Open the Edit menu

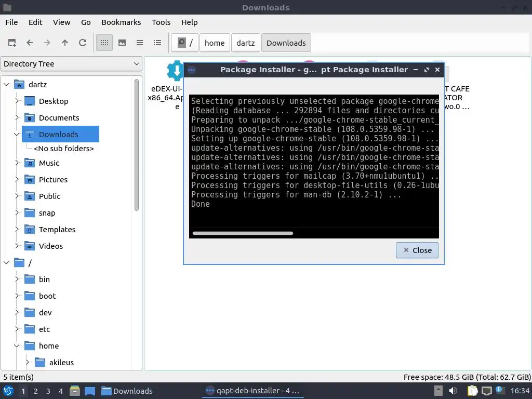(x=35, y=22)
